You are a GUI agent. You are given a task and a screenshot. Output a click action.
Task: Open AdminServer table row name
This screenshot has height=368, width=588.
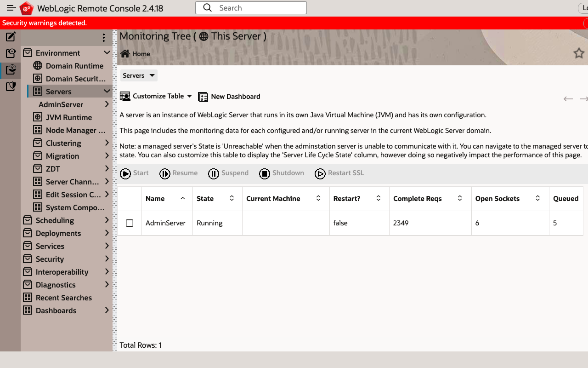(x=165, y=223)
